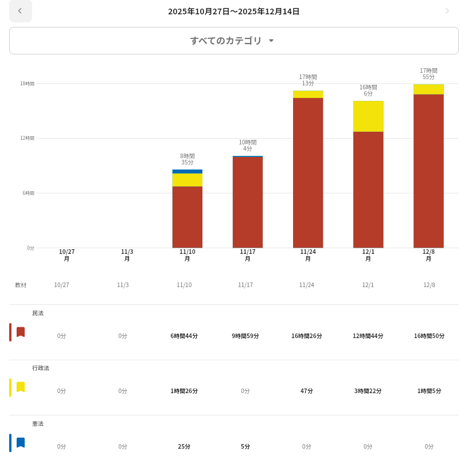476x459 pixels.
Task: Click the red 民法 bookmark icon
Action: (x=21, y=332)
